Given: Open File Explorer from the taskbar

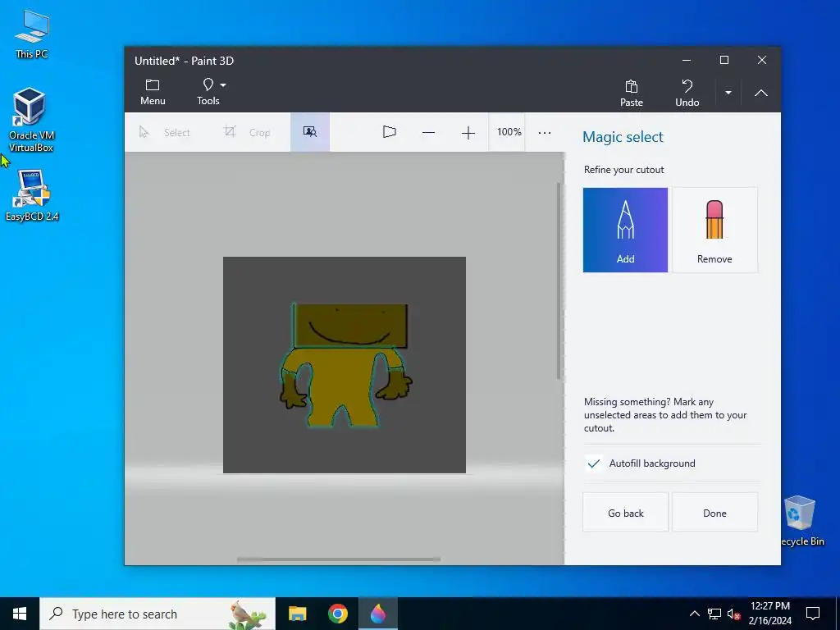Looking at the screenshot, I should 297,614.
